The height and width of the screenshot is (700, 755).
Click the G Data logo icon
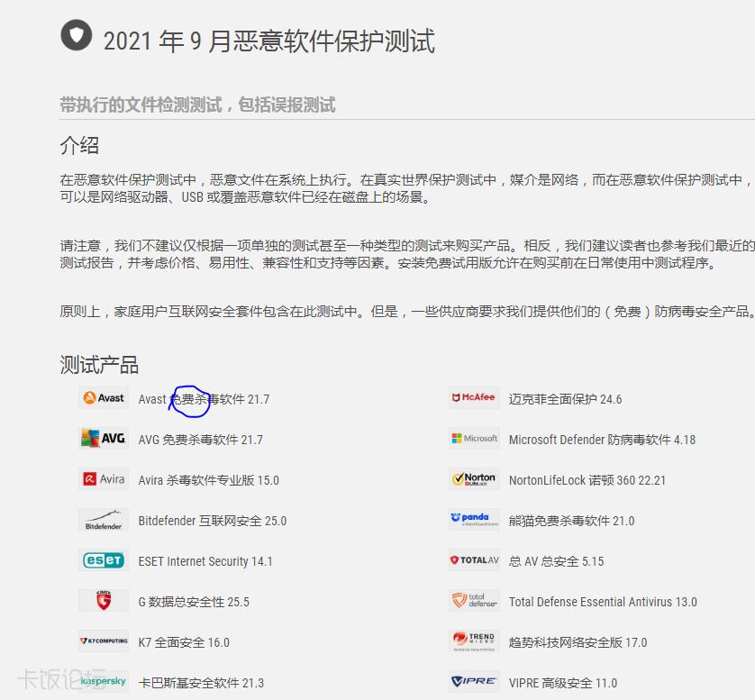104,601
